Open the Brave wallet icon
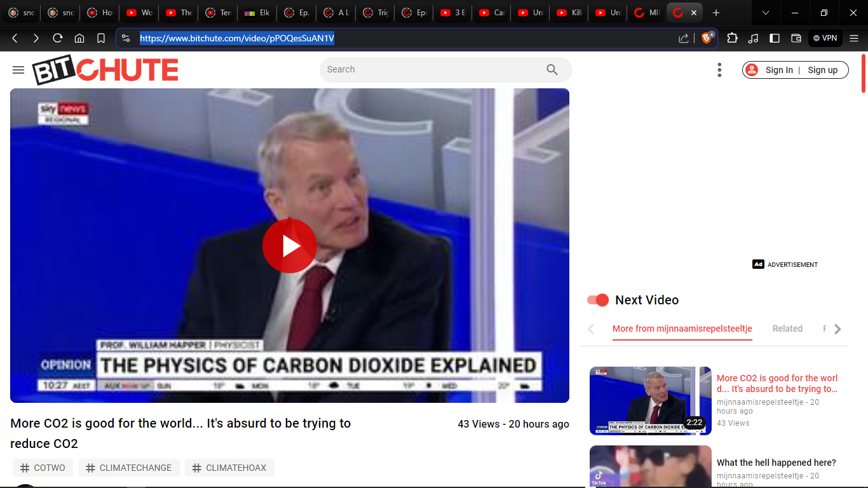This screenshot has width=868, height=488. (x=796, y=38)
